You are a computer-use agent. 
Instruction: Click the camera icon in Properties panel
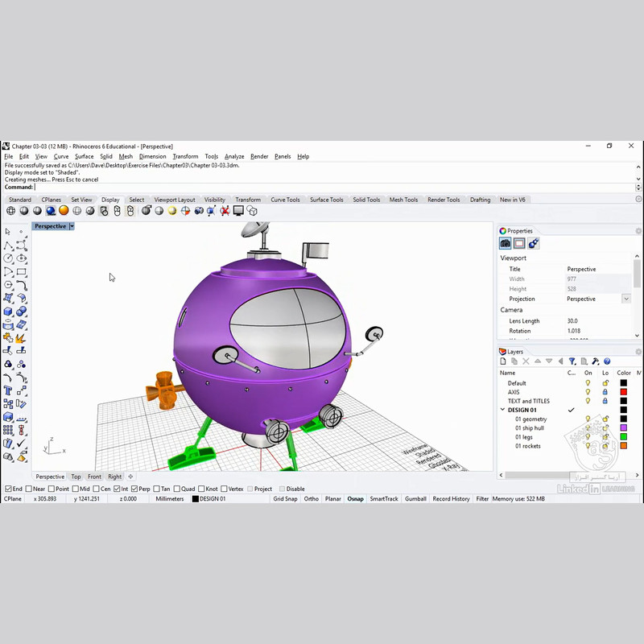point(506,243)
